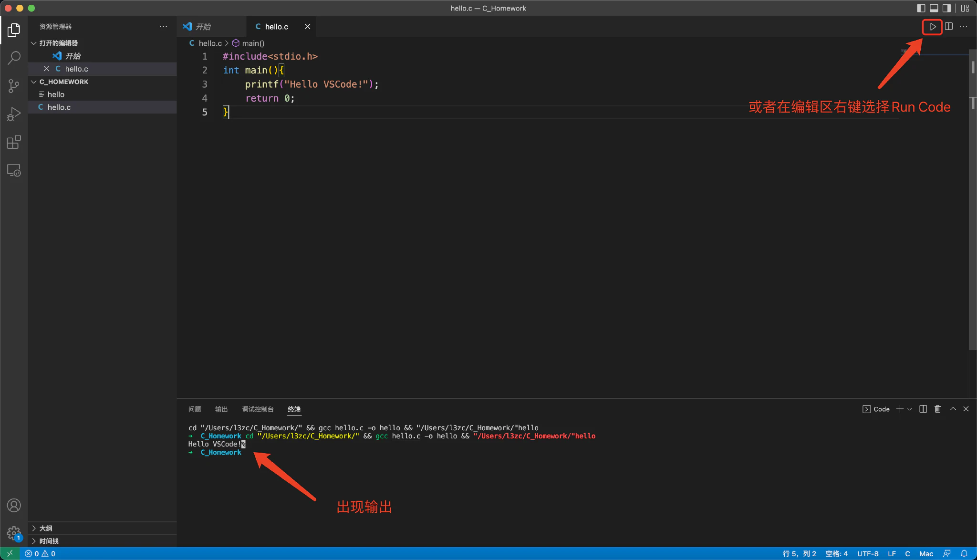Viewport: 977px width, 560px height.
Task: Kill terminal with trash icon
Action: click(937, 409)
